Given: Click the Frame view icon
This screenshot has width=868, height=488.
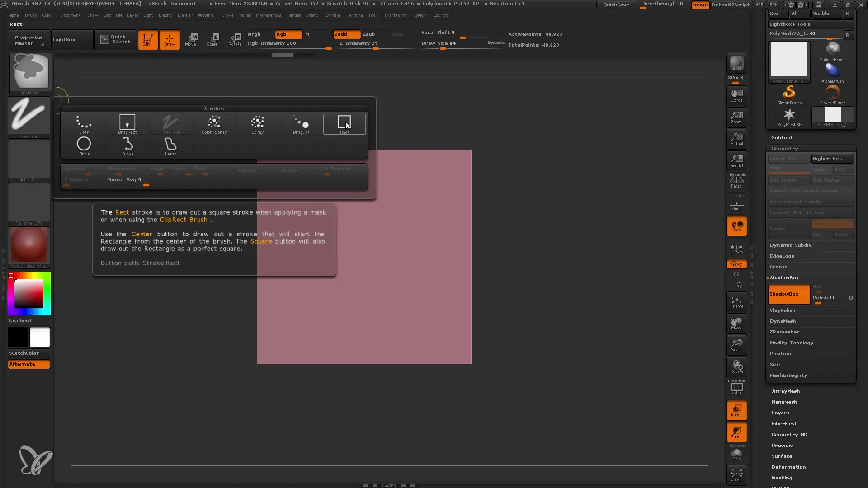Looking at the screenshot, I should 736,302.
